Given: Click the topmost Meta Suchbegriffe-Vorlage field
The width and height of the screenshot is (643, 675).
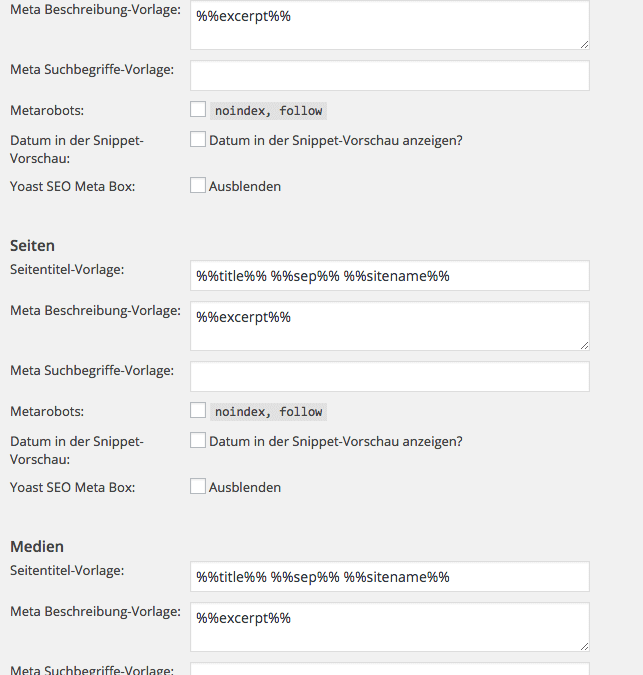Looking at the screenshot, I should click(389, 75).
